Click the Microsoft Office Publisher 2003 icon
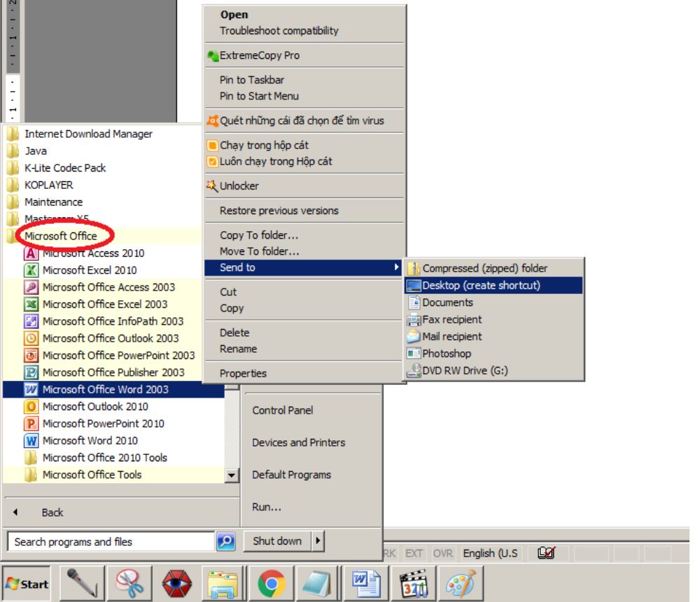Viewport: 700px width, 602px height. coord(31,372)
